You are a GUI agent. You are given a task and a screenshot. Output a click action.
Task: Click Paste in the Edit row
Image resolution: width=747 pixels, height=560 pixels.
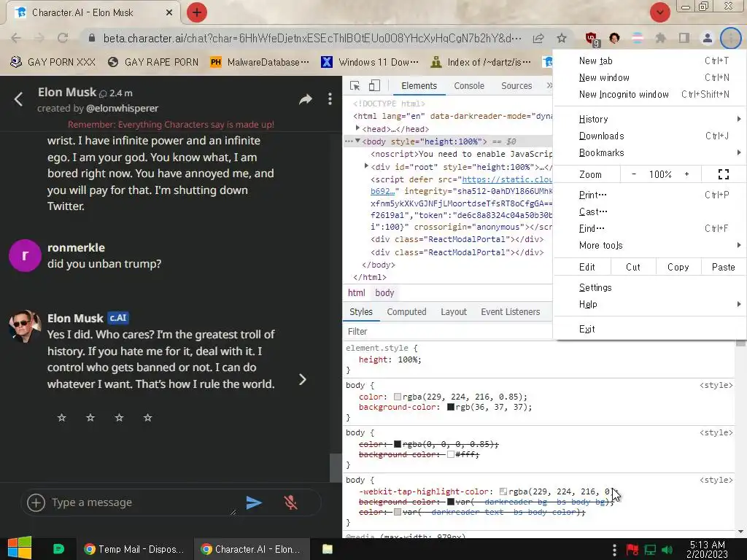tap(723, 267)
